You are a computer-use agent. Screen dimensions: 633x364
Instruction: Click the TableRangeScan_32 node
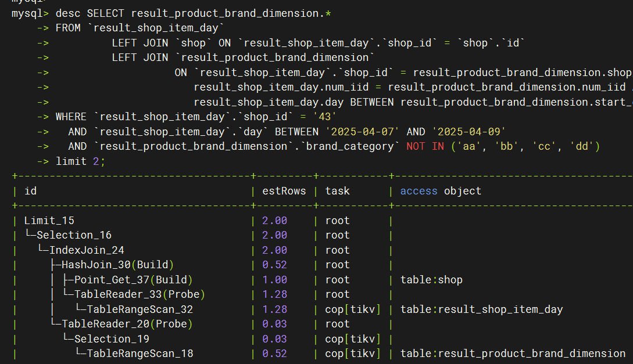click(x=140, y=309)
